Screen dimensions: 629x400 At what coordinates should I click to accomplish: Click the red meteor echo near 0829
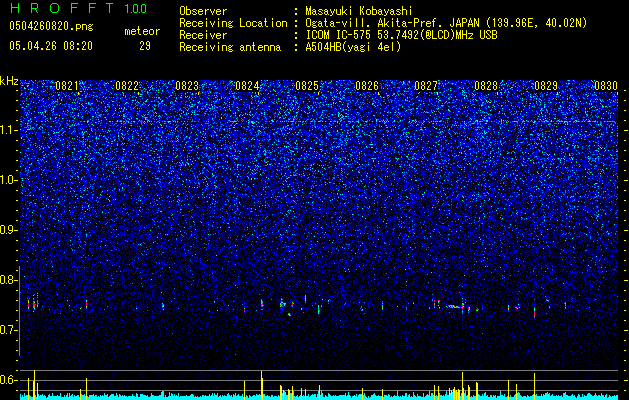click(x=535, y=312)
